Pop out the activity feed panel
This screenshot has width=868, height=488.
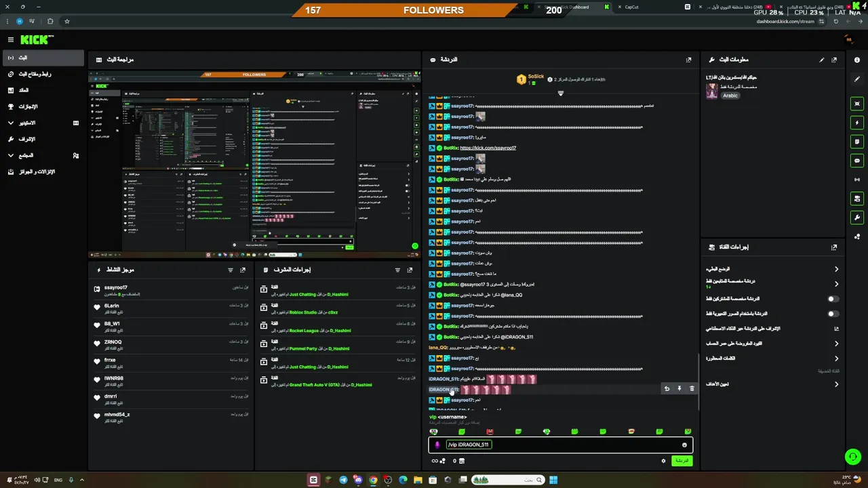[x=243, y=270]
